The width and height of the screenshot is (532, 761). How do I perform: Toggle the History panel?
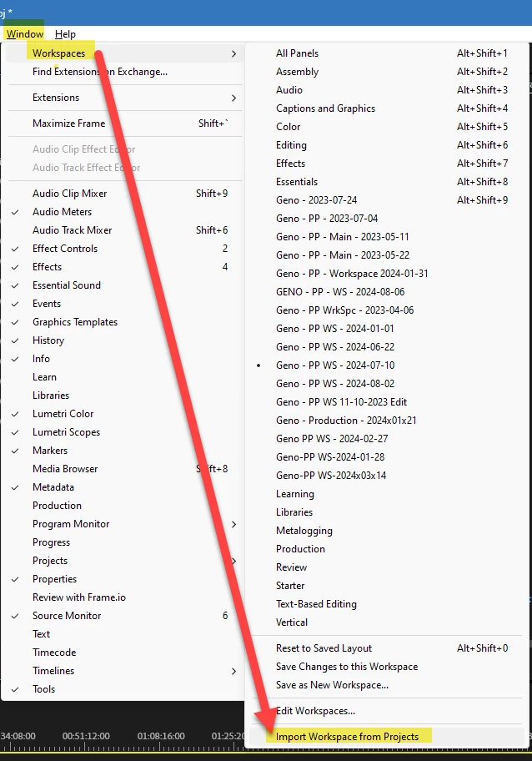click(x=124, y=340)
